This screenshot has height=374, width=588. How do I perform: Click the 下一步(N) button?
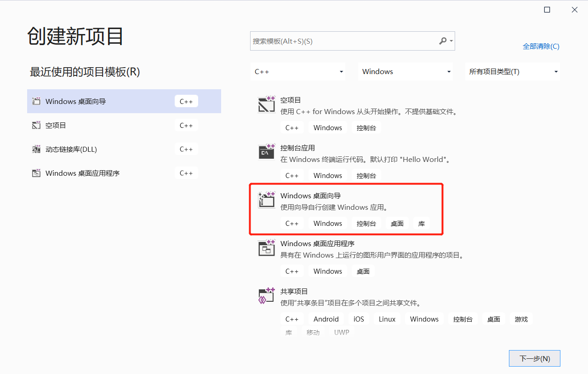click(x=535, y=358)
